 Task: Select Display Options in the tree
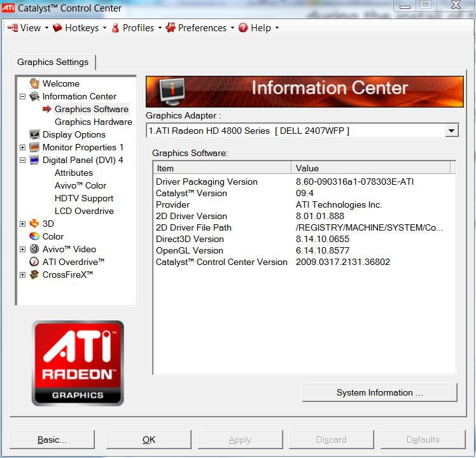click(74, 134)
